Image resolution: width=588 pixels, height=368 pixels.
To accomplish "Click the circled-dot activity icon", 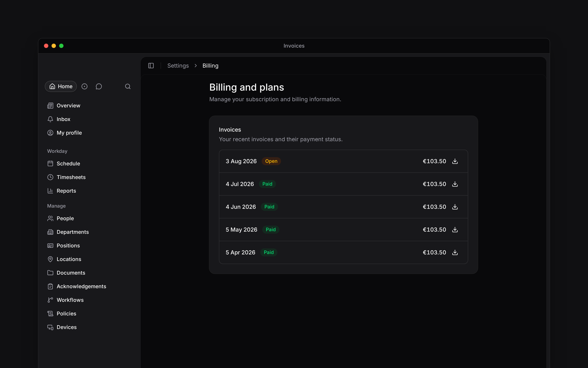I will (84, 86).
